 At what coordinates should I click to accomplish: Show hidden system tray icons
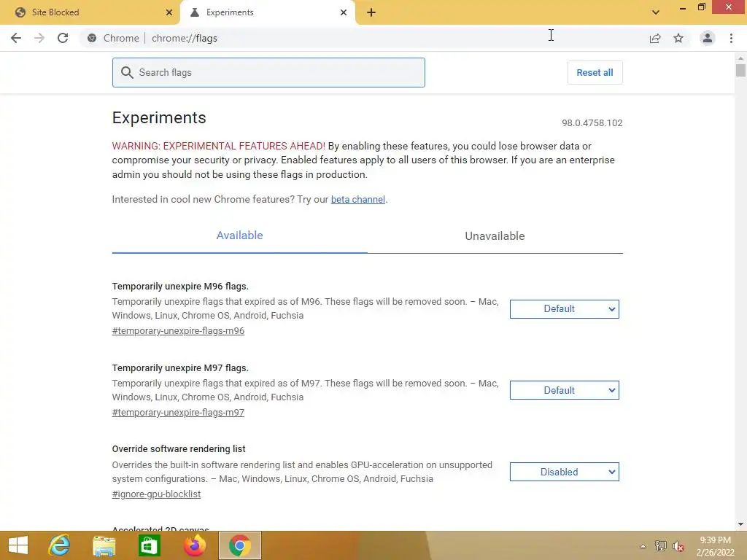(x=643, y=546)
